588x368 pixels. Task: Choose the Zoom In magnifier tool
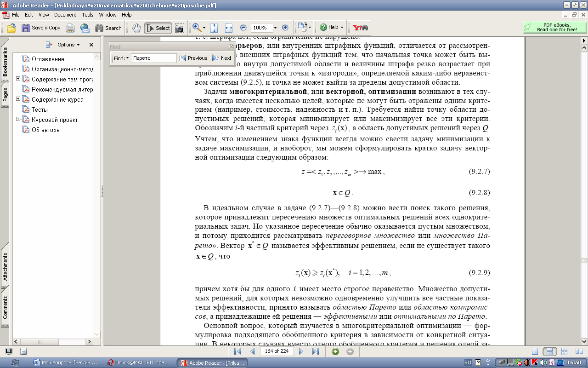coord(196,28)
